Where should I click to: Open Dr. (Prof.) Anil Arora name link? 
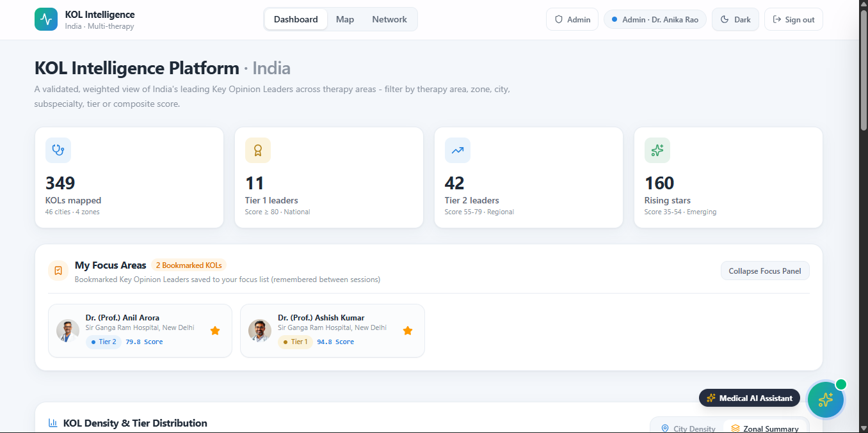[x=123, y=318]
